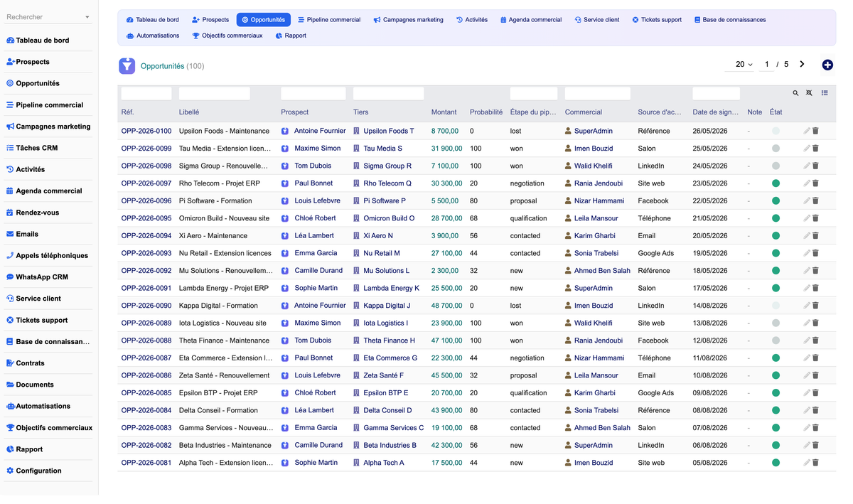Viewport: 853px width, 504px height.
Task: Delete OPP-2026-0092 with trash icon
Action: point(815,271)
